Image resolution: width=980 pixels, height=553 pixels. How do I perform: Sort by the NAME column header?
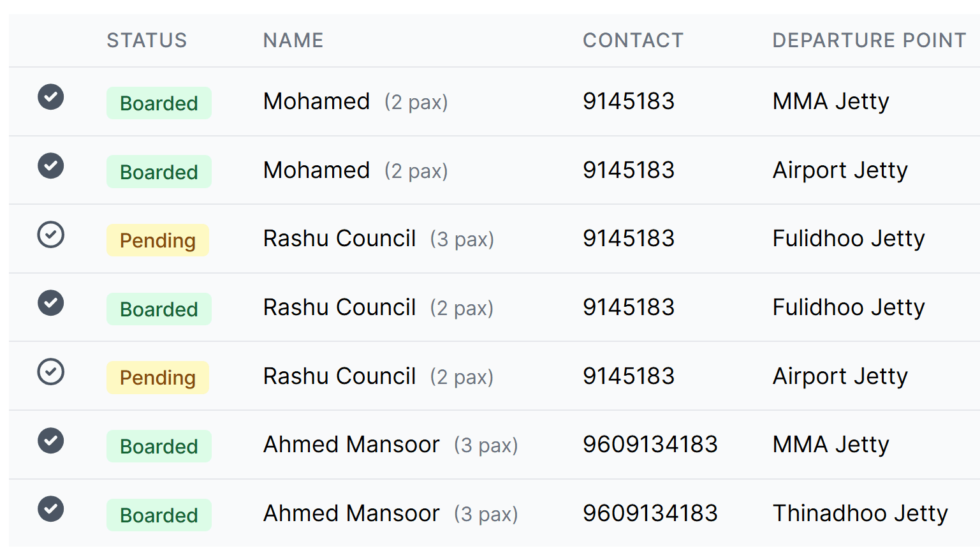coord(293,40)
